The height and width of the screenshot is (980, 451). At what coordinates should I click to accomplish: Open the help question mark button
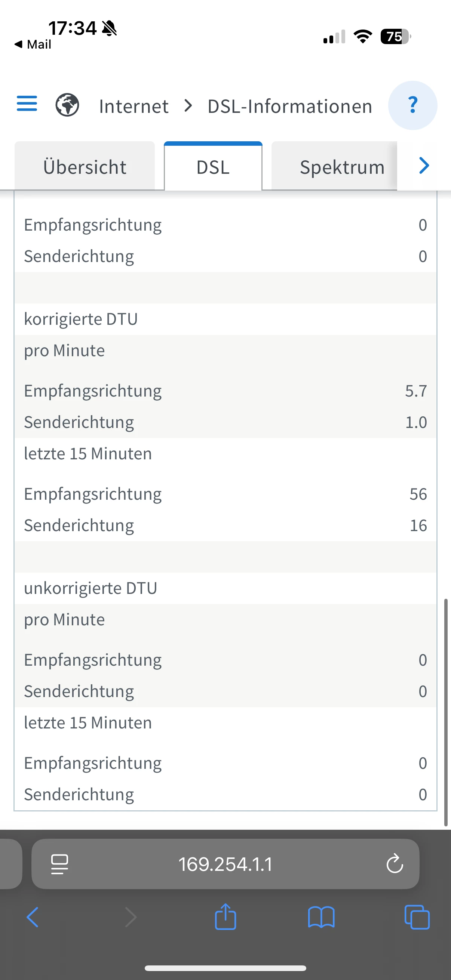[412, 105]
